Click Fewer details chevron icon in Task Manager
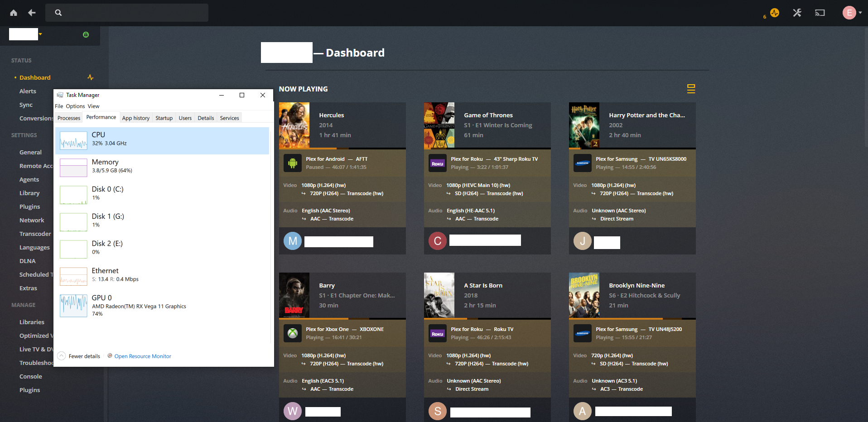 coord(62,356)
